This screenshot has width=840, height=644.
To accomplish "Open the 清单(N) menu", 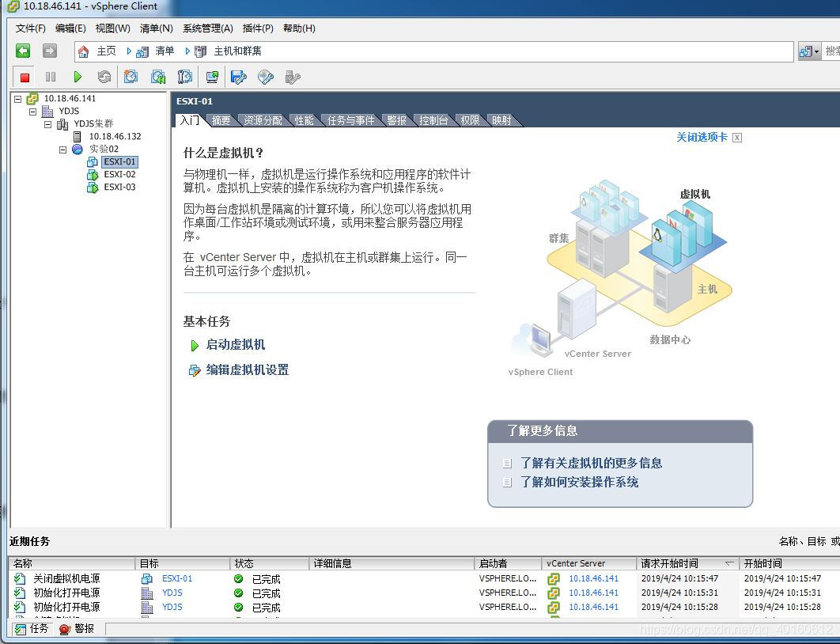I will coord(156,28).
